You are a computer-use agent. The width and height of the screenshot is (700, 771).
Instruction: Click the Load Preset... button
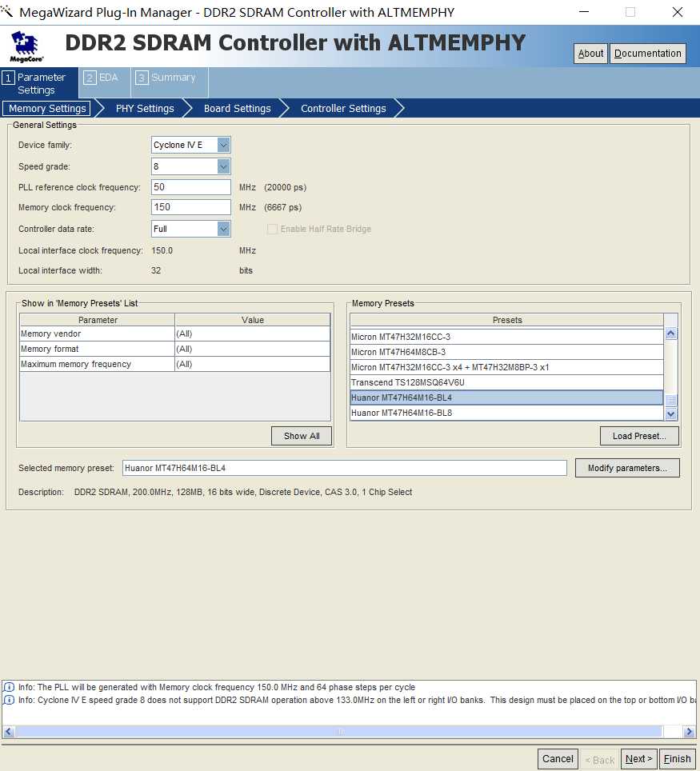coord(639,436)
